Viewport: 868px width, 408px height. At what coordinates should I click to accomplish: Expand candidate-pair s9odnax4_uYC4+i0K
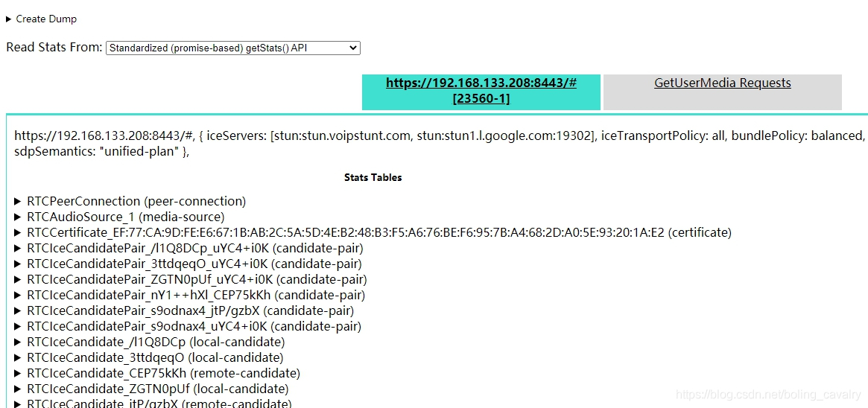194,326
